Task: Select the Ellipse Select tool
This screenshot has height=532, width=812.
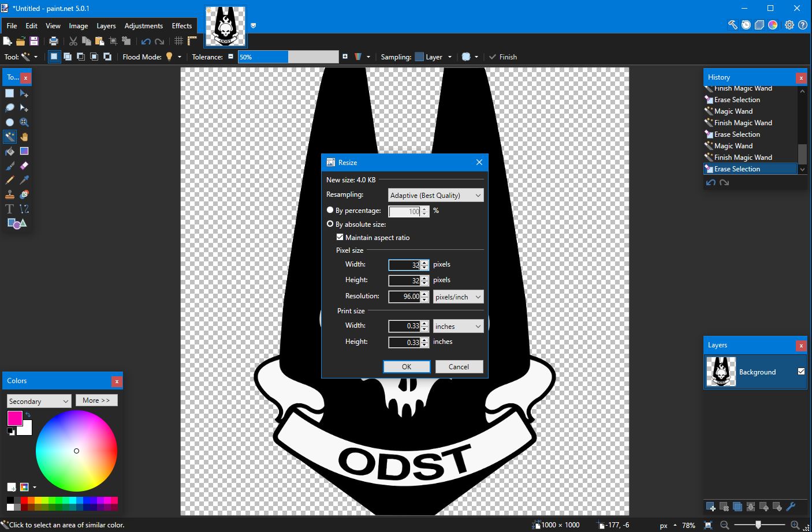Action: 10,122
